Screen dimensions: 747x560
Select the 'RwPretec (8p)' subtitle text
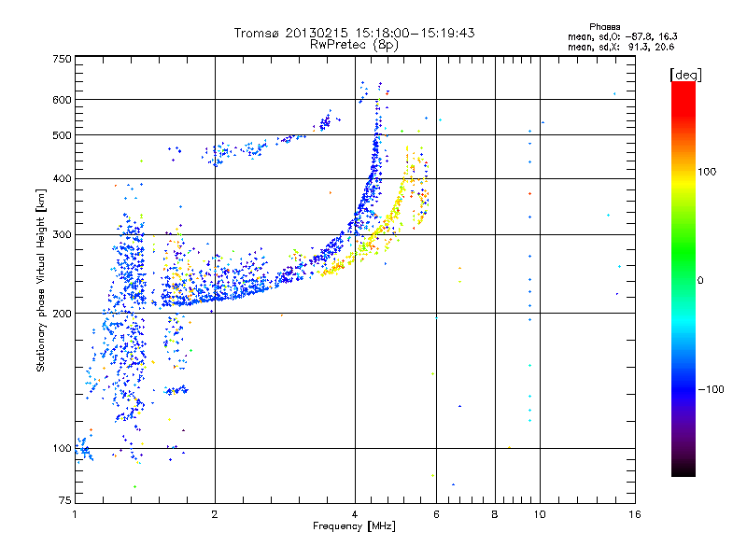[x=354, y=45]
